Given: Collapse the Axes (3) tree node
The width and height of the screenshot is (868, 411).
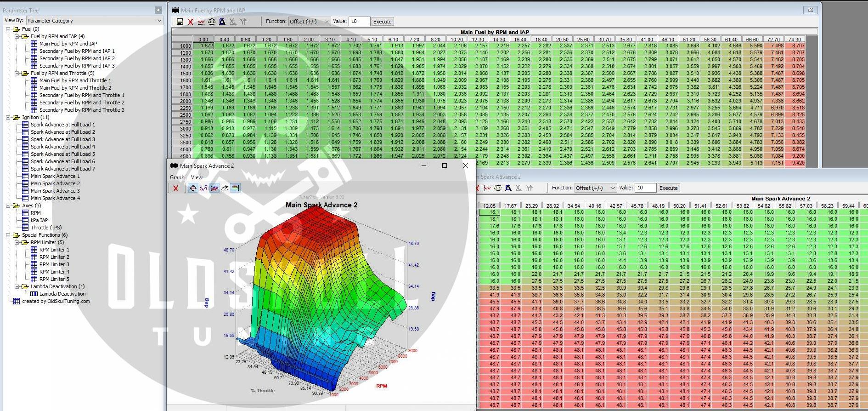Looking at the screenshot, I should tap(8, 205).
